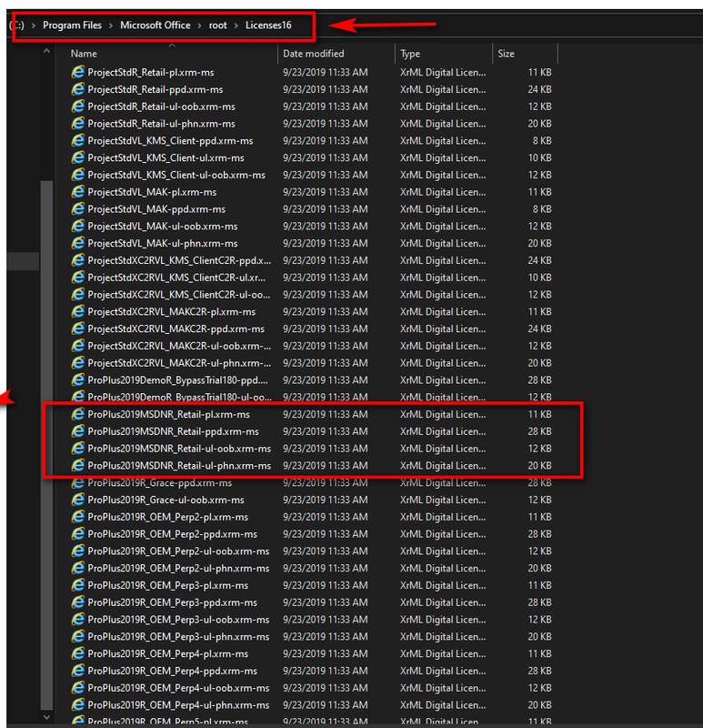The height and width of the screenshot is (728, 703).
Task: Sort files by Type column
Action: pyautogui.click(x=410, y=54)
